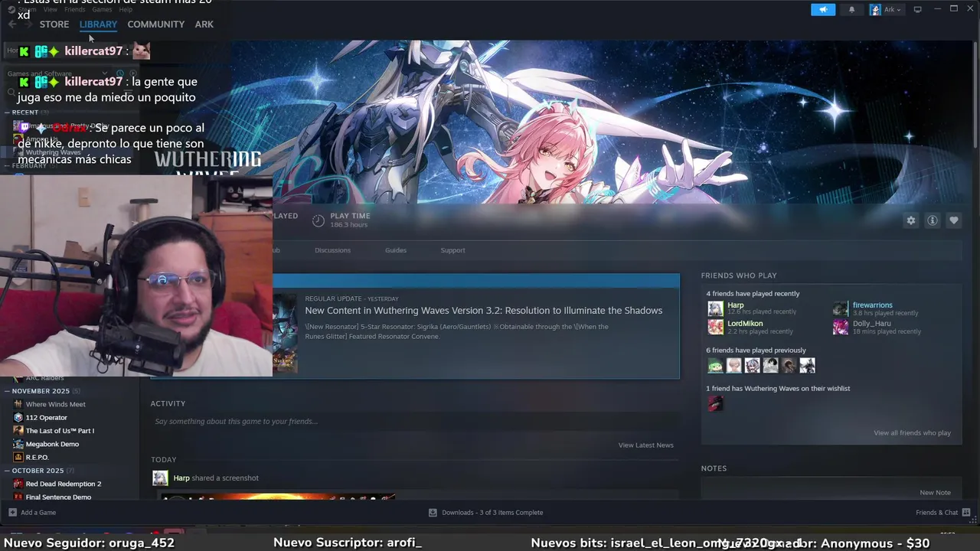
Task: Click The Last of Us game icon
Action: tap(18, 431)
